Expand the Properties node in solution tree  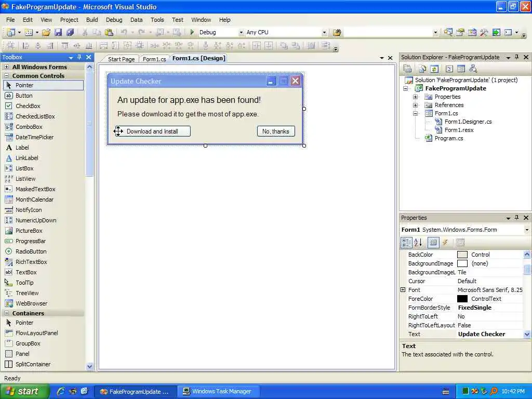pos(415,97)
